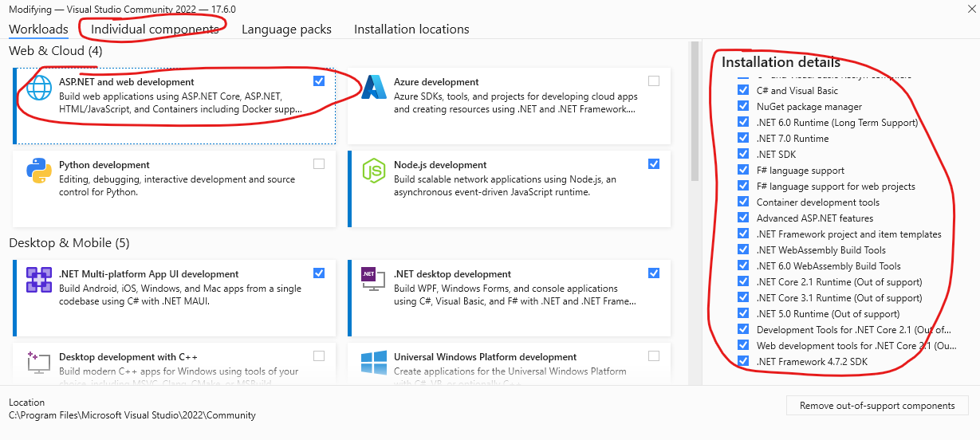
Task: Uncheck NuGet package manager component
Action: (743, 106)
